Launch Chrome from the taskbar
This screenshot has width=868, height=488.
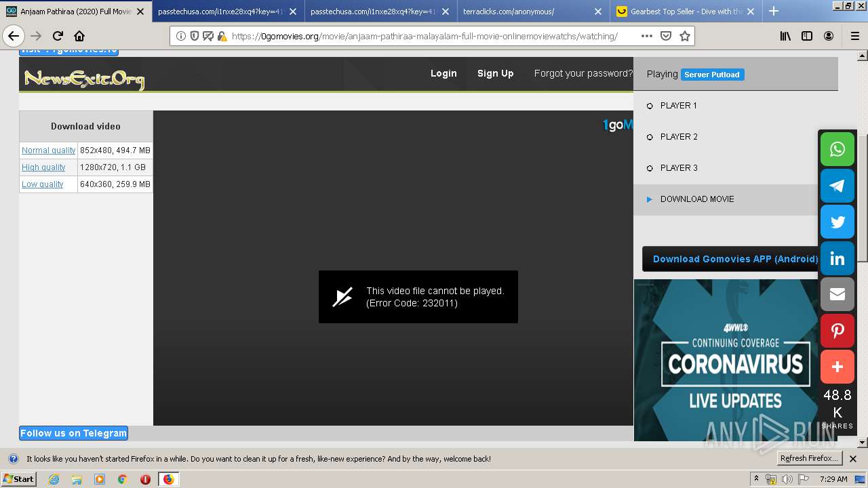(x=123, y=479)
